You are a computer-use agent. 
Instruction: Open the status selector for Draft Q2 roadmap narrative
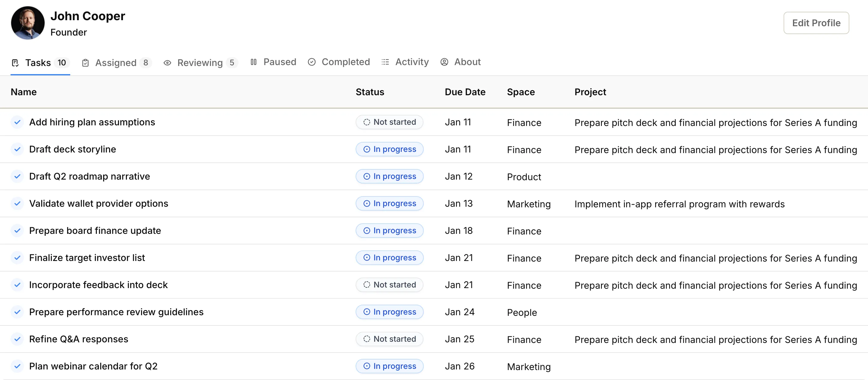pyautogui.click(x=389, y=176)
